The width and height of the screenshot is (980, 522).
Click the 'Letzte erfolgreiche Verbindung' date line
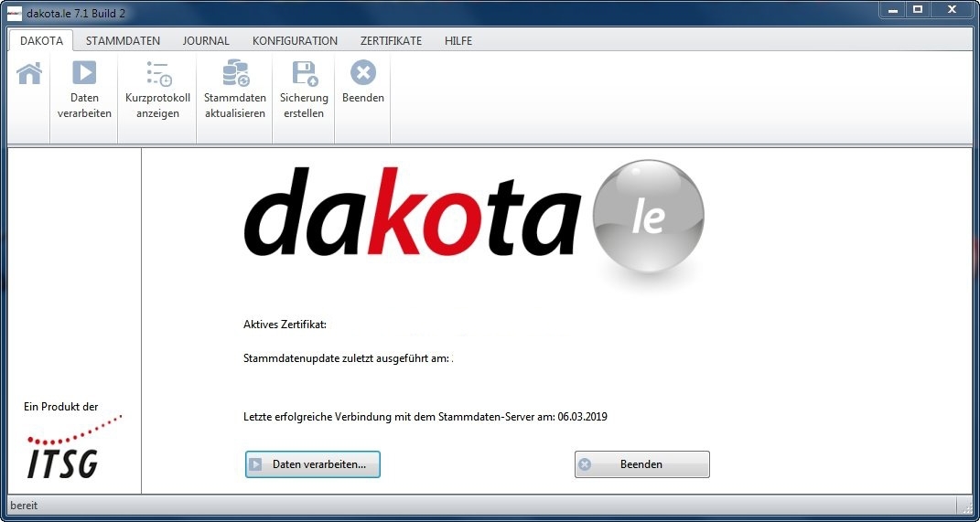coord(425,417)
